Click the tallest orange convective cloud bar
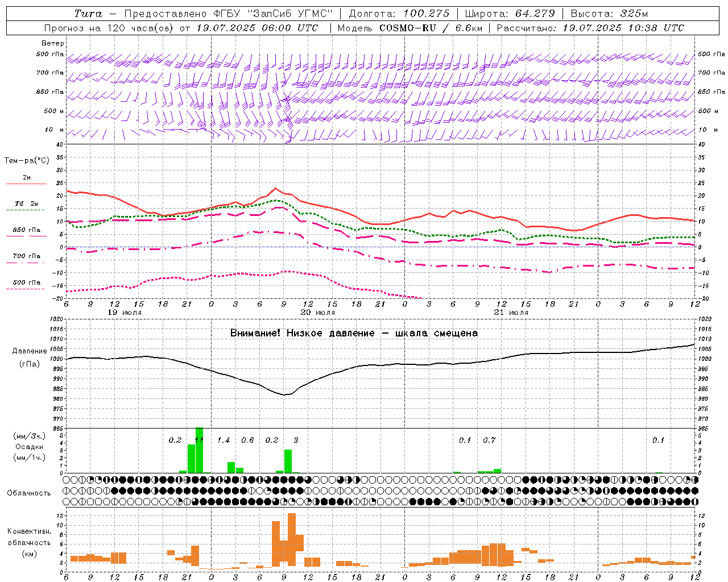 tap(292, 539)
